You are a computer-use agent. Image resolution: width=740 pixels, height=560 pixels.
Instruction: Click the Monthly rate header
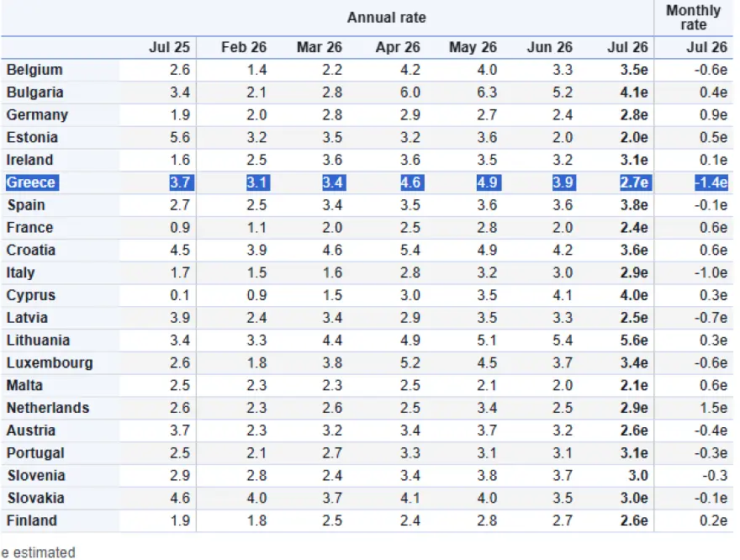coord(693,18)
